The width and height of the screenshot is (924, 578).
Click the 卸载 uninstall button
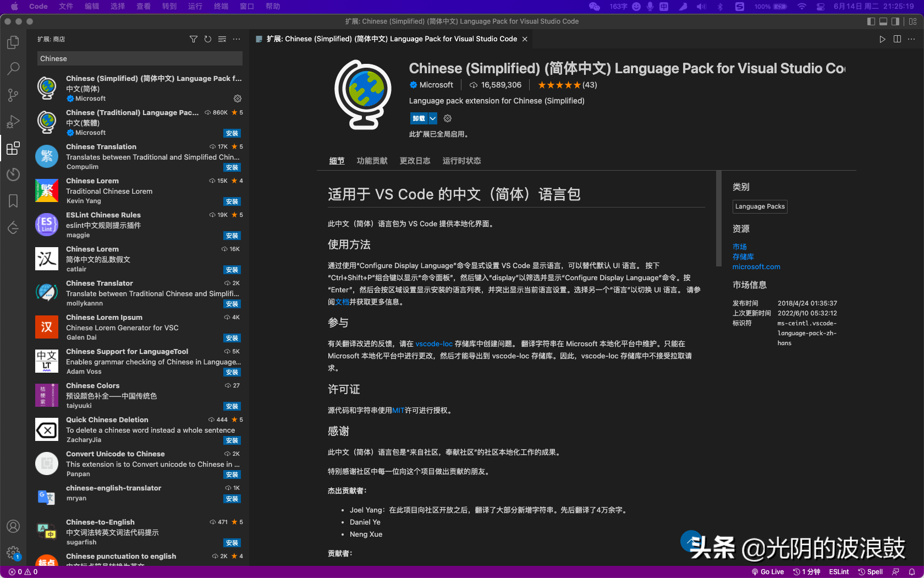tap(419, 118)
